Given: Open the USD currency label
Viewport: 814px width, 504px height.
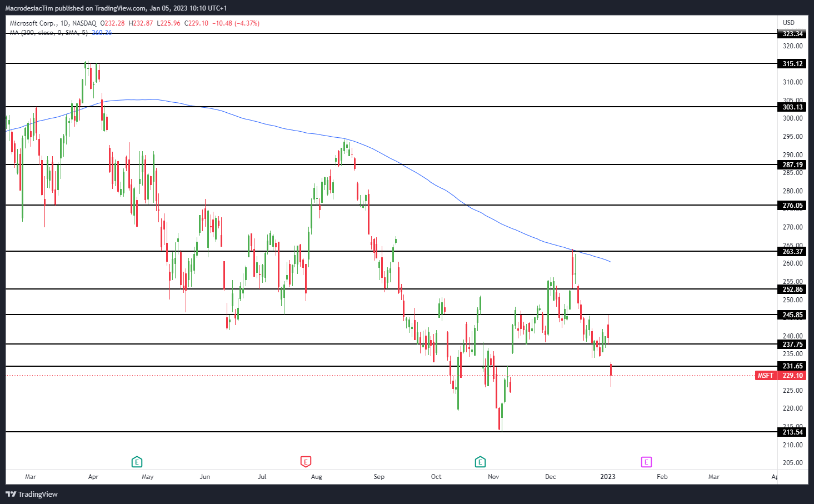Looking at the screenshot, I should pos(788,23).
